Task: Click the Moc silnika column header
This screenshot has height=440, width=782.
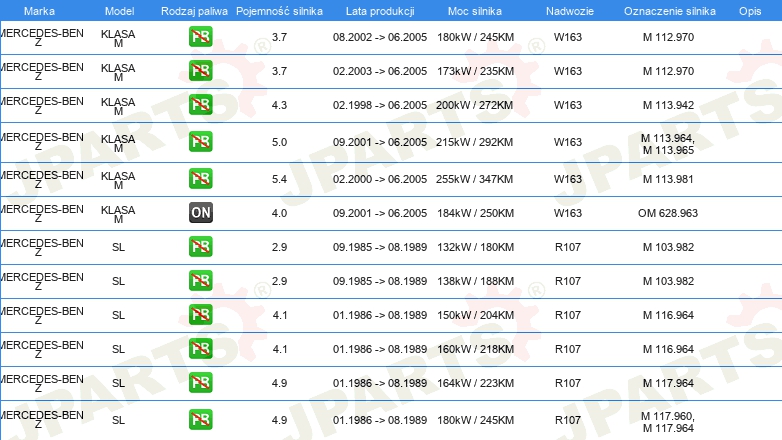Action: pyautogui.click(x=475, y=11)
